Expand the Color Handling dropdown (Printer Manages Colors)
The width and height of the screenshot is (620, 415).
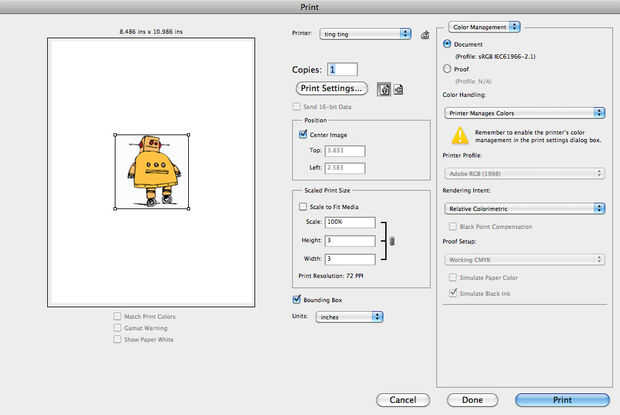(525, 113)
